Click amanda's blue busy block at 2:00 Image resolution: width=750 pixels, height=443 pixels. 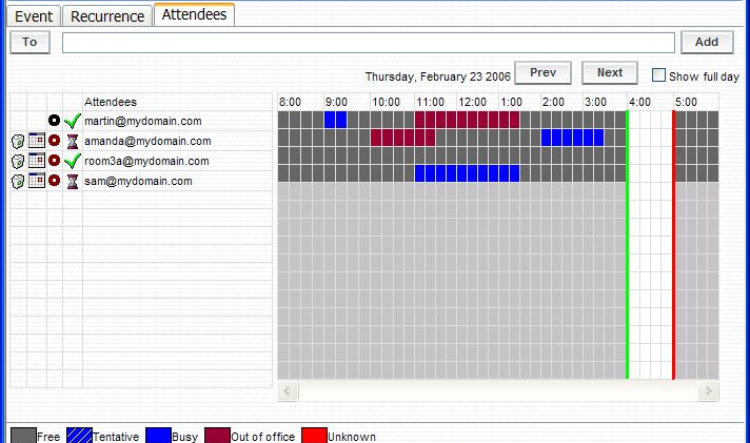573,138
